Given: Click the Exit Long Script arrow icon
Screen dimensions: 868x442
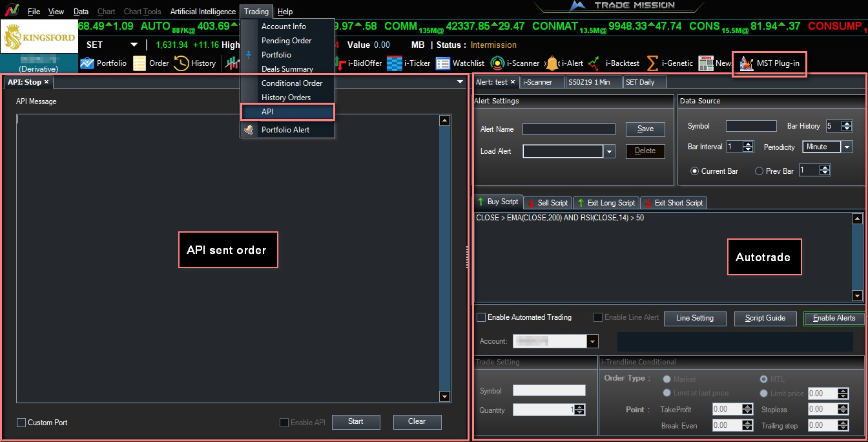Looking at the screenshot, I should pos(580,203).
